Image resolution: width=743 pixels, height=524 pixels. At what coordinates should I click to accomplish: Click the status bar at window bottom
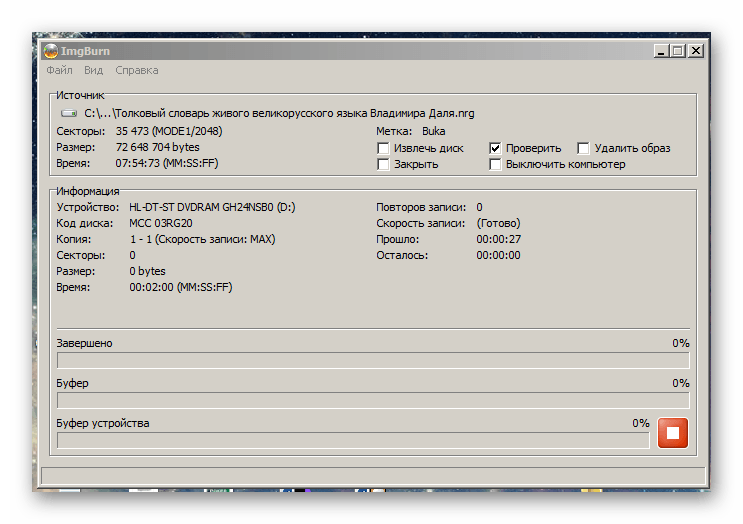pos(373,476)
